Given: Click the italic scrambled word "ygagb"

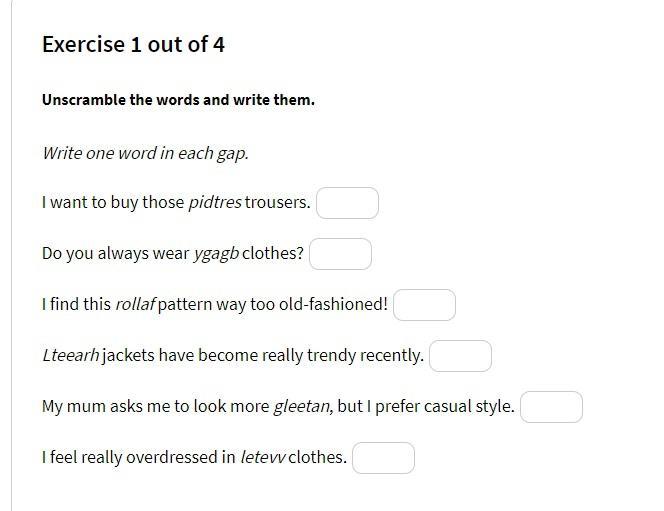Looking at the screenshot, I should pyautogui.click(x=215, y=254).
